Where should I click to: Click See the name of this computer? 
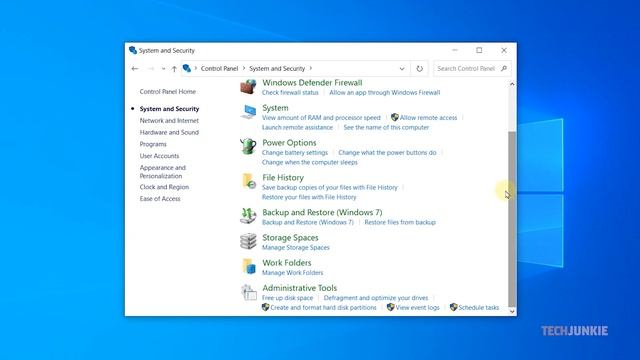tap(386, 127)
